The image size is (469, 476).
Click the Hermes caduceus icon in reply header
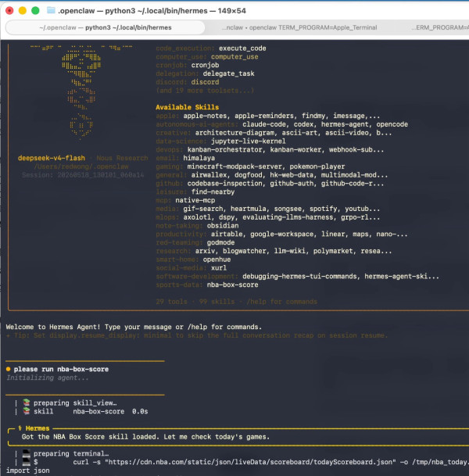pos(20,428)
